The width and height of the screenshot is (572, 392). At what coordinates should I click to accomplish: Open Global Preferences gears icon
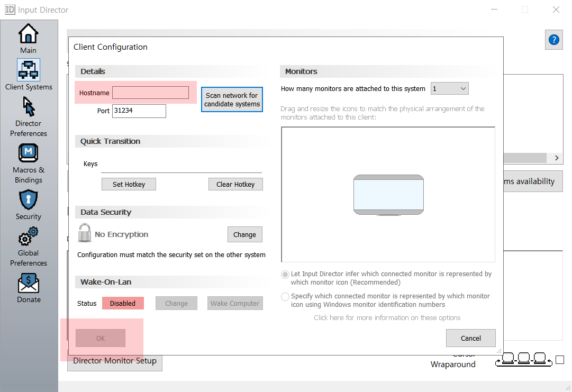click(x=29, y=236)
